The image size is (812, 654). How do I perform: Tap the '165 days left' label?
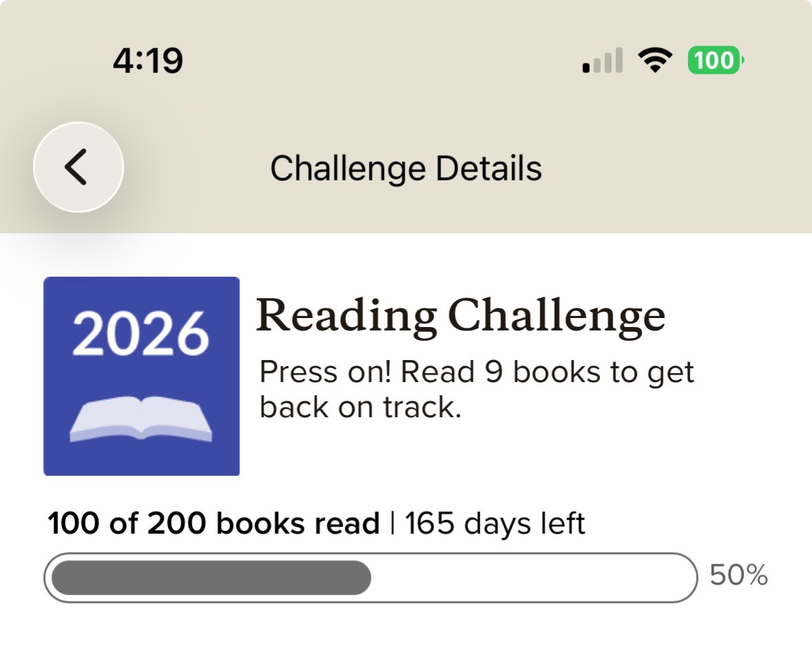tap(495, 523)
